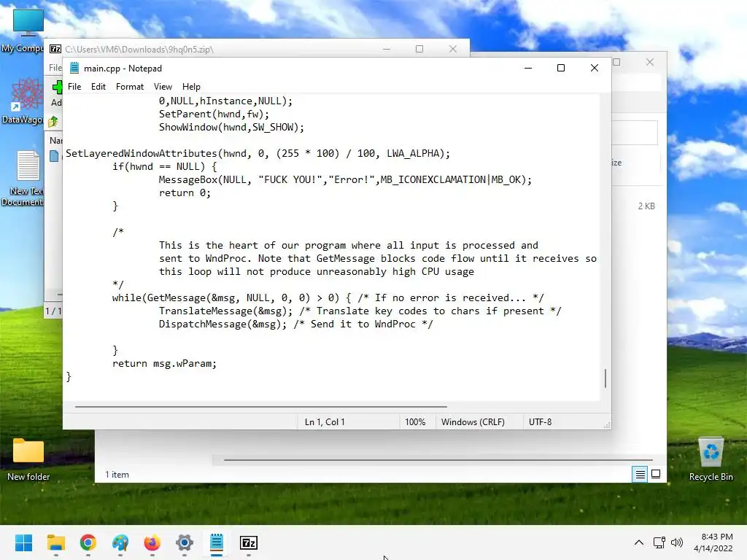747x560 pixels.
Task: Click the UTF-8 encoding status entry
Action: click(x=541, y=422)
